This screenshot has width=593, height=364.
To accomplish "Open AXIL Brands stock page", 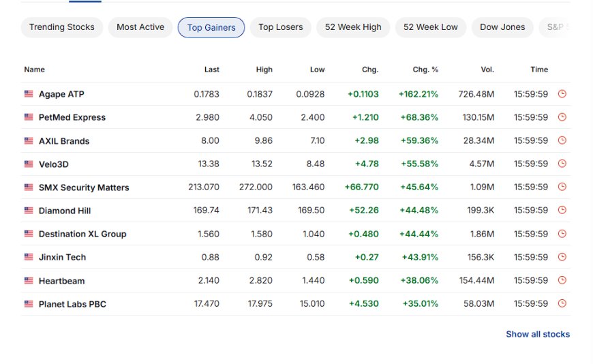I will (64, 141).
